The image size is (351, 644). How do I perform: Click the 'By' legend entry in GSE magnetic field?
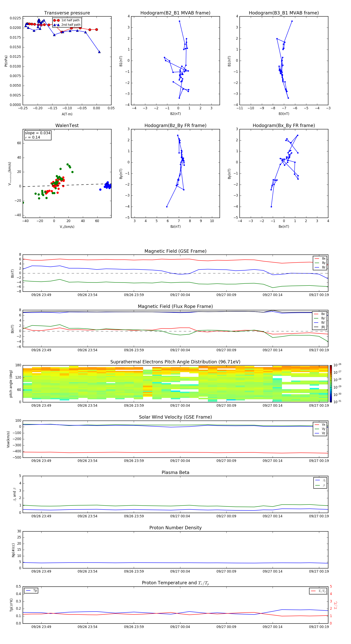pos(320,263)
